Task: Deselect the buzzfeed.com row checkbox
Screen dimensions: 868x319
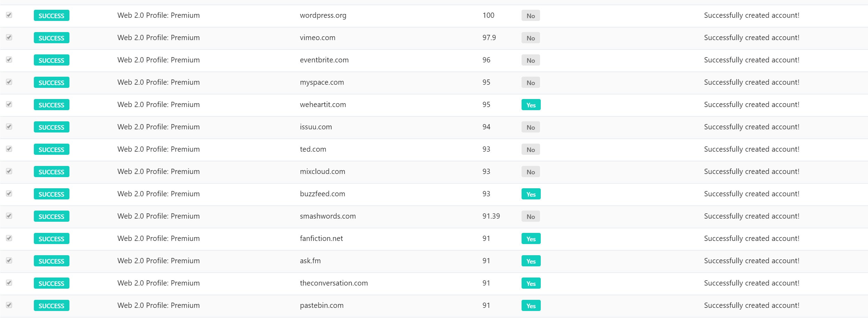Action: pos(9,193)
